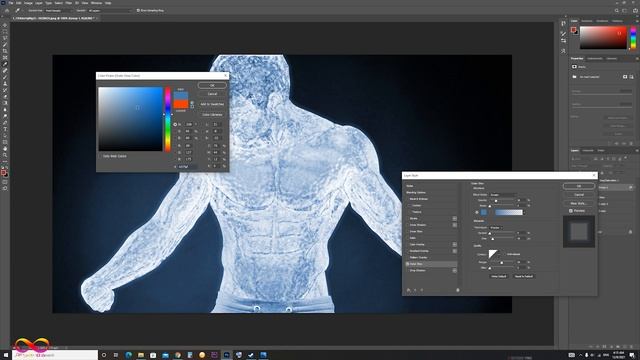Click Reset to Default button

click(x=524, y=276)
